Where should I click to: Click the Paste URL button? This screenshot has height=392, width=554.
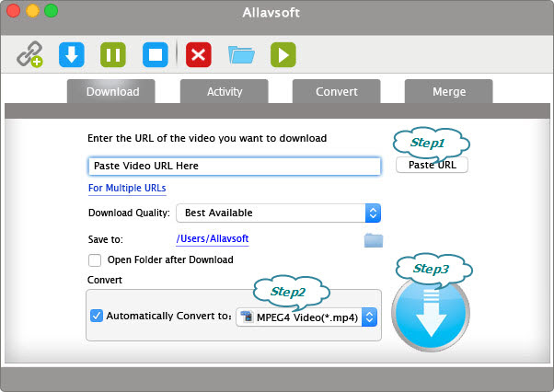coord(433,165)
